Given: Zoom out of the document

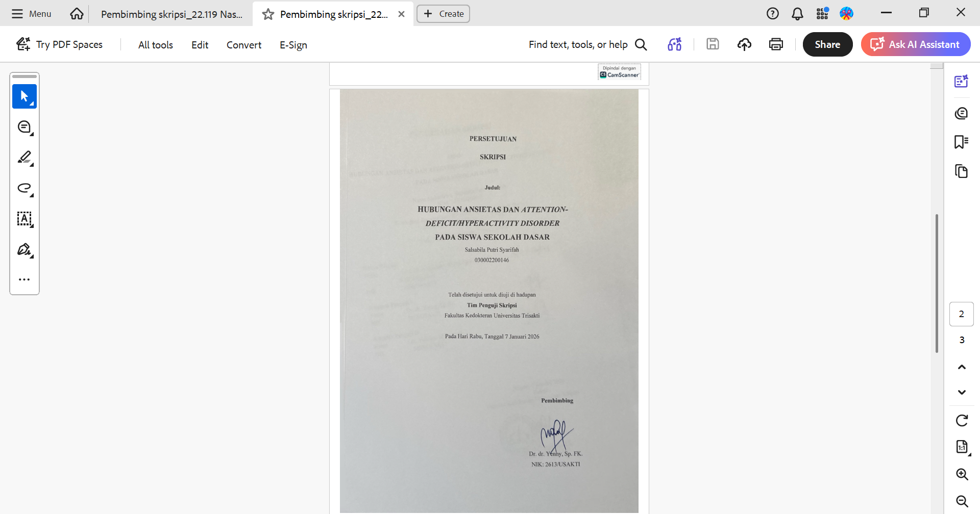Looking at the screenshot, I should point(962,501).
